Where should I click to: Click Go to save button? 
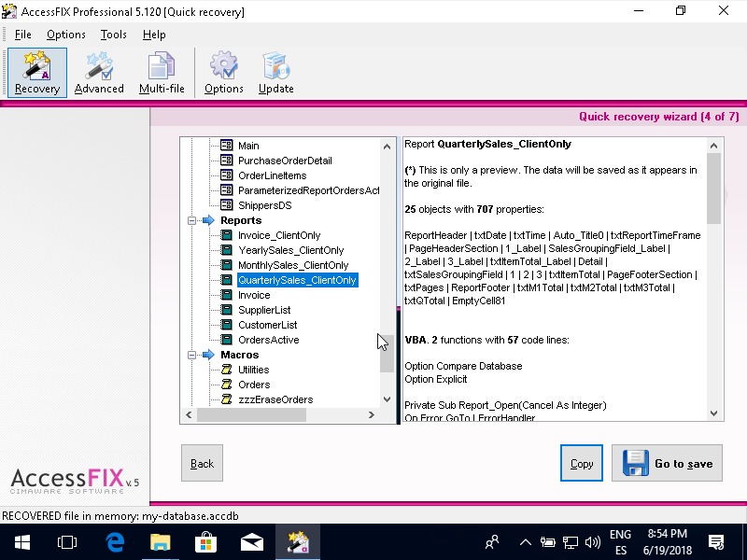[667, 463]
